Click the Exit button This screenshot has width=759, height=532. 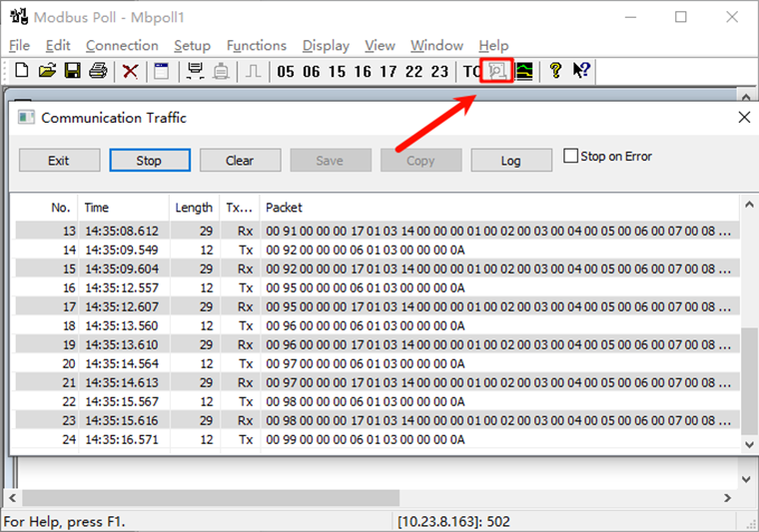(x=60, y=160)
